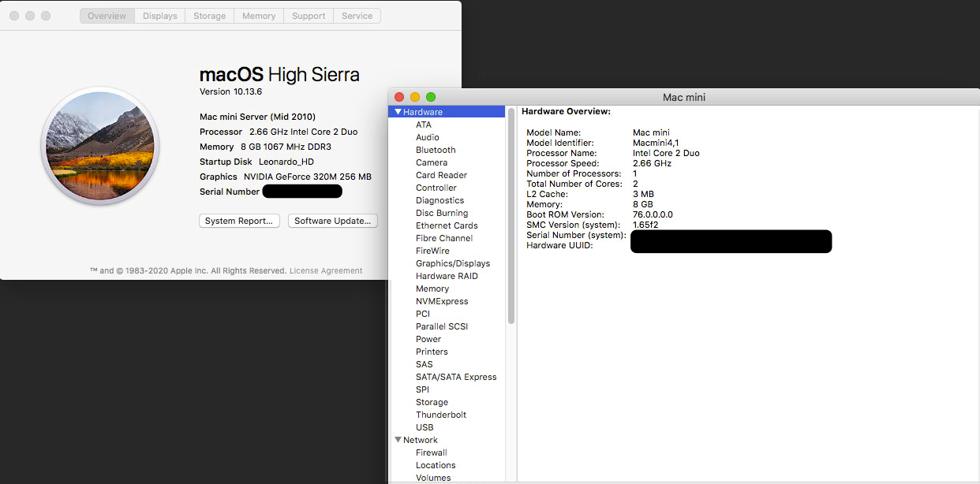
Task: Select Volumes under Network
Action: pos(433,478)
